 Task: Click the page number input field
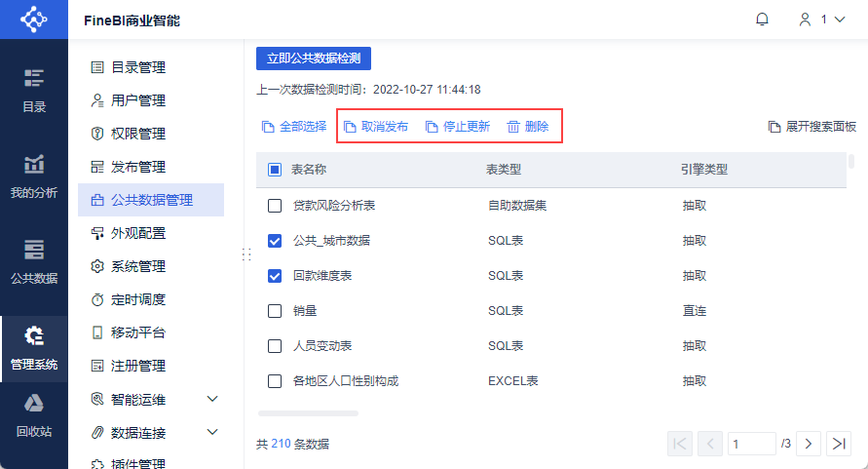click(751, 444)
